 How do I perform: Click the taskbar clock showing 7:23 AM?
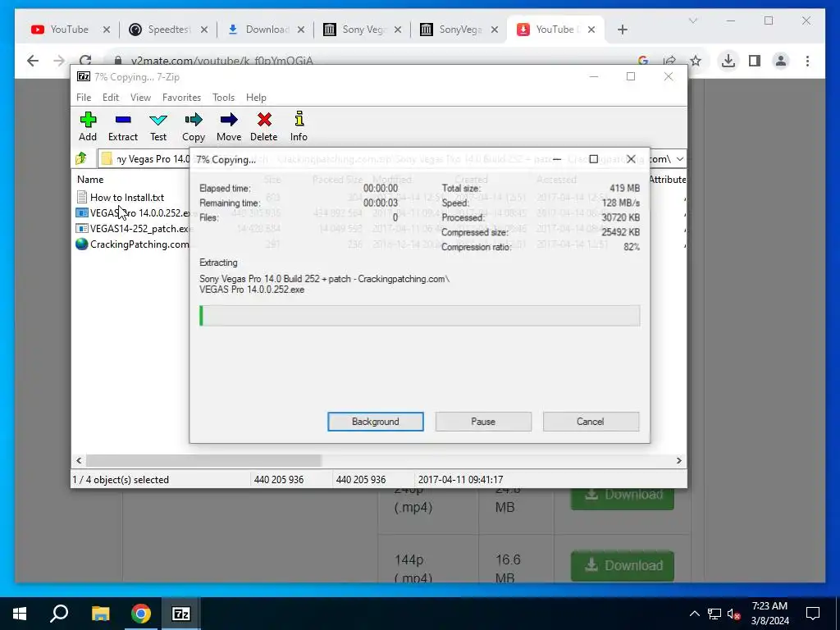[x=769, y=614]
